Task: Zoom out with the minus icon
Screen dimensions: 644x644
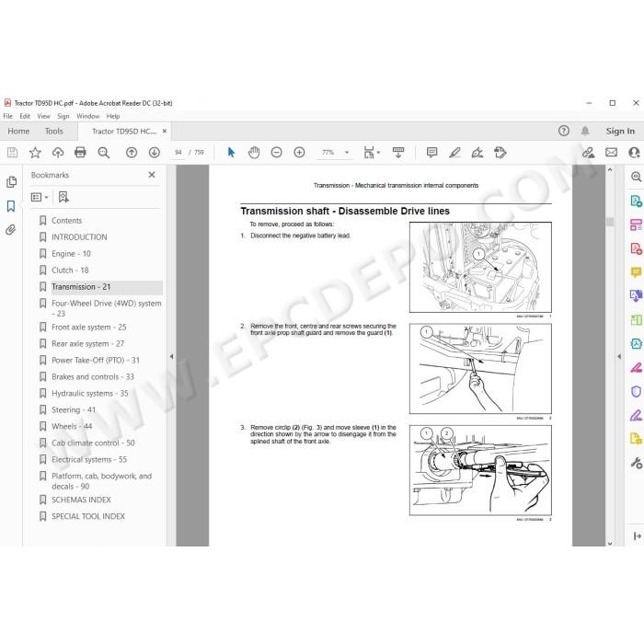Action: (277, 153)
